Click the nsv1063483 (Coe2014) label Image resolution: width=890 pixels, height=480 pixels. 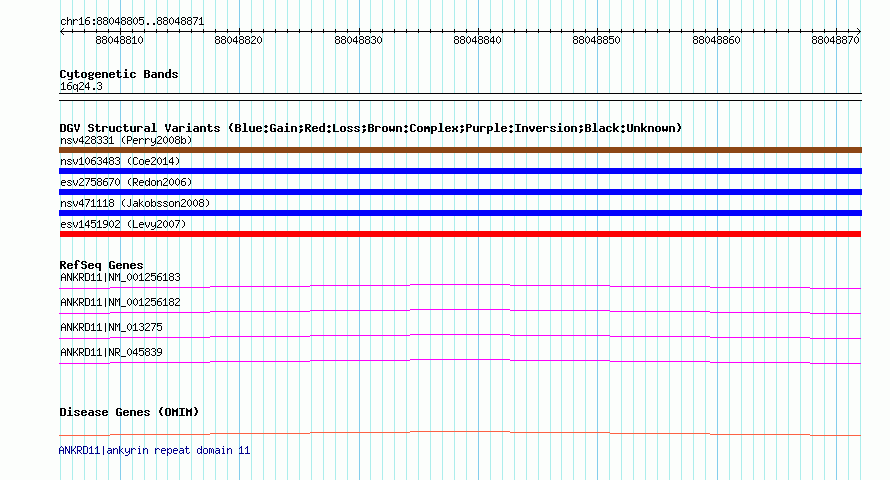coord(120,161)
